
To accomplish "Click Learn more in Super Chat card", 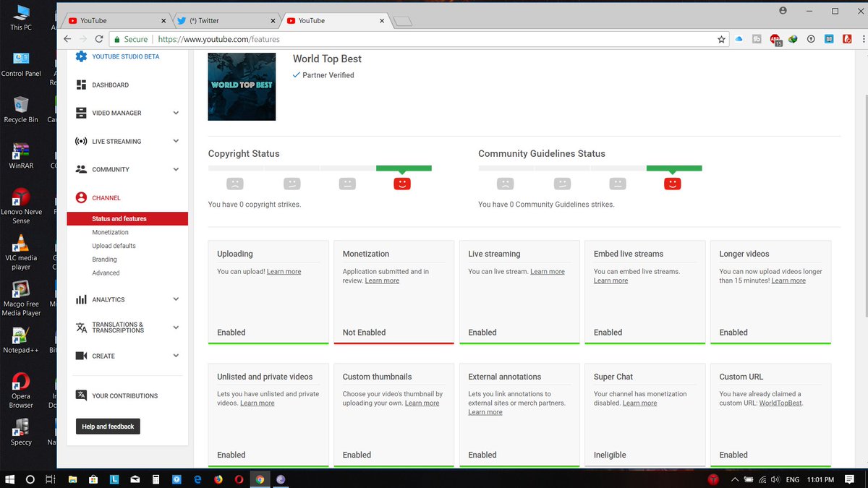I will [x=639, y=403].
